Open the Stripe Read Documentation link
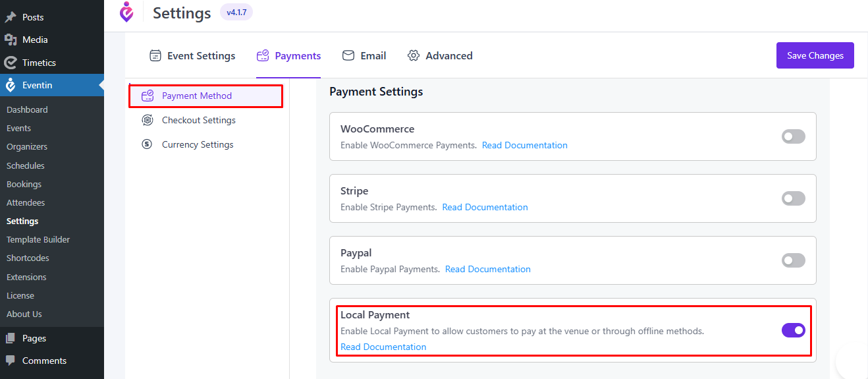The image size is (868, 379). pyautogui.click(x=485, y=207)
